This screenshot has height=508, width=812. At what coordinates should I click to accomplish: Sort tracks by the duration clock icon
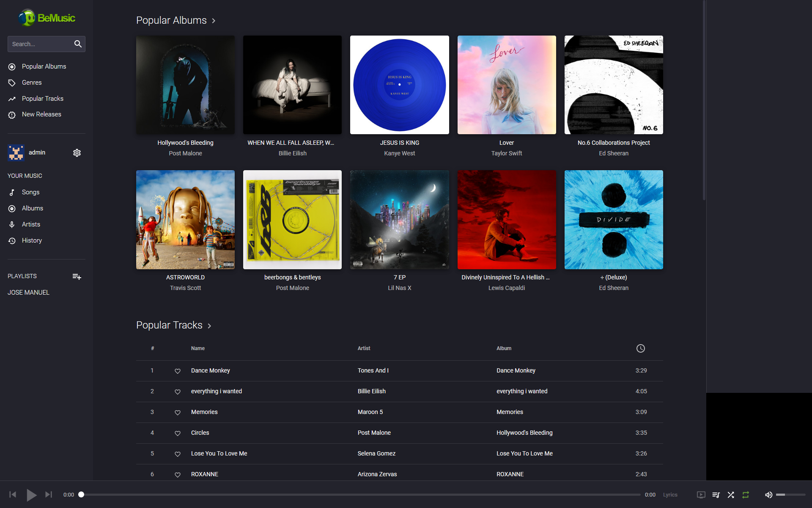pos(641,348)
